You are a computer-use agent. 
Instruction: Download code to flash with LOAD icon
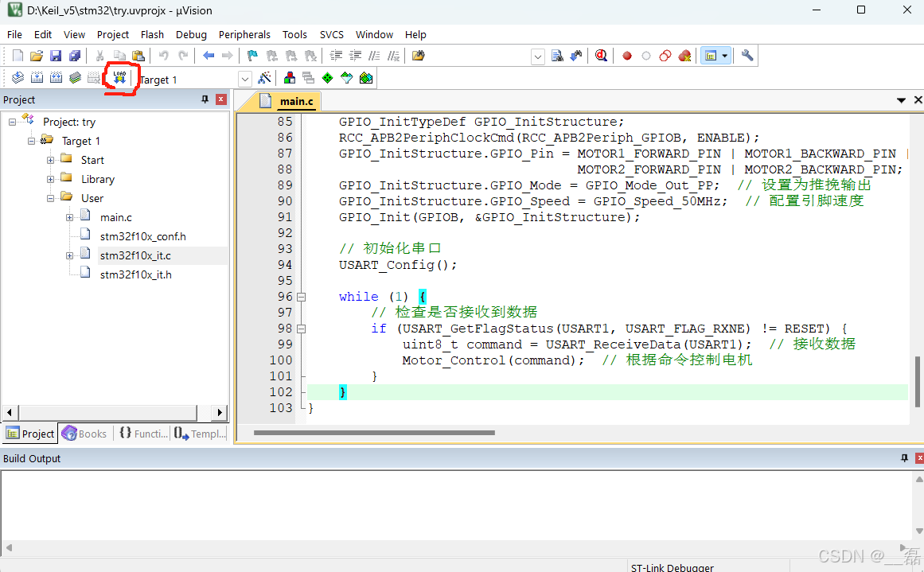[x=119, y=78]
